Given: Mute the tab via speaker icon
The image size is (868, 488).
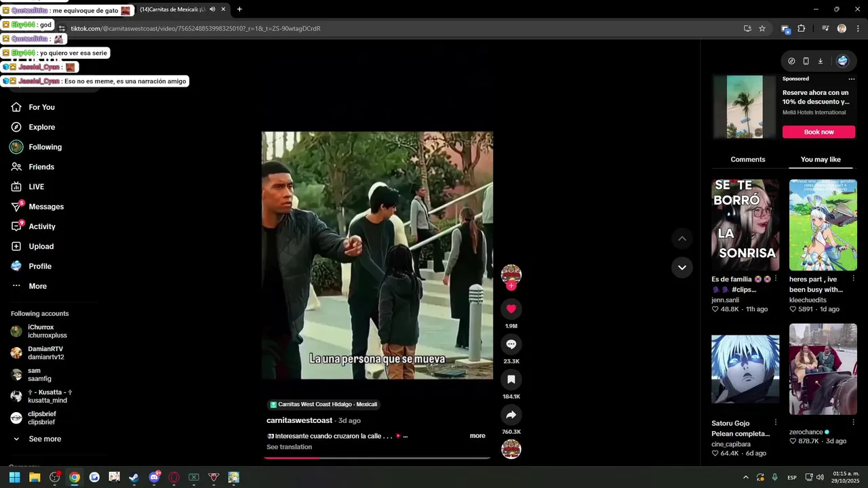Looking at the screenshot, I should coord(212,9).
